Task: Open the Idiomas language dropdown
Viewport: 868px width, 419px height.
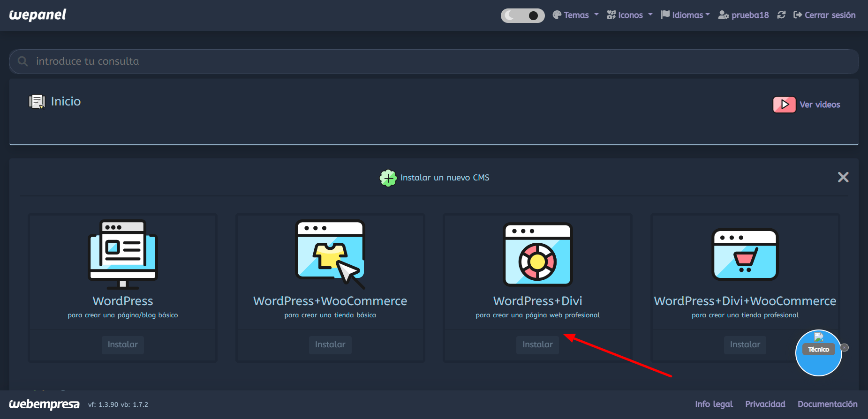Action: pyautogui.click(x=685, y=15)
